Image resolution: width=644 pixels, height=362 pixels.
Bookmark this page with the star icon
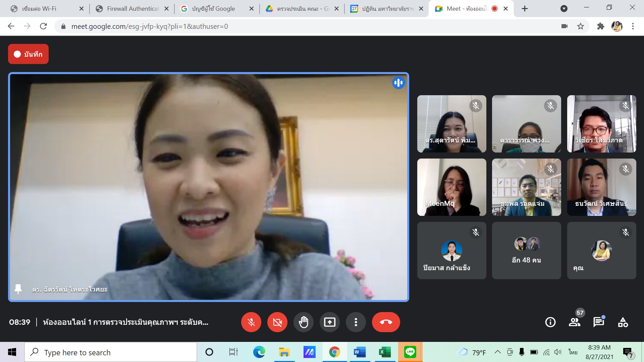pos(581,26)
